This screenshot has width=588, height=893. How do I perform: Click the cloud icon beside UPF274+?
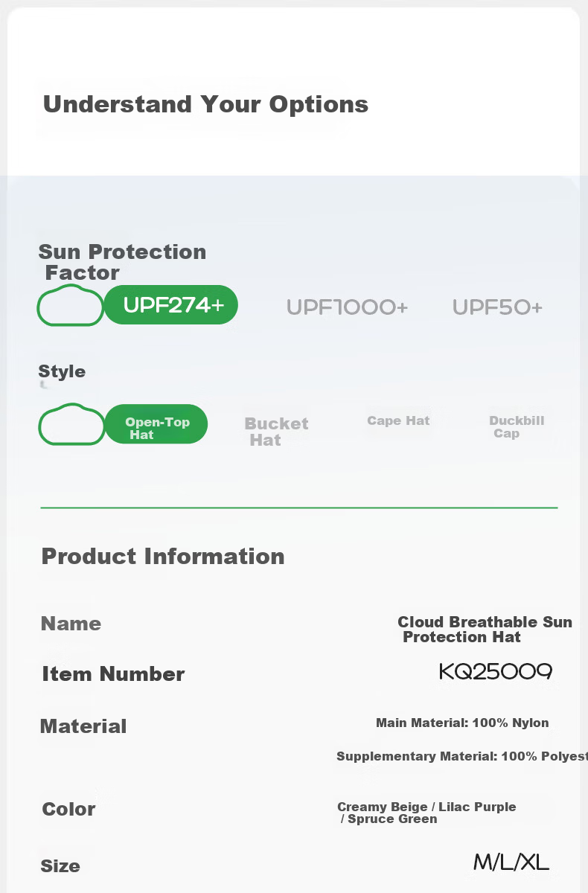(71, 305)
